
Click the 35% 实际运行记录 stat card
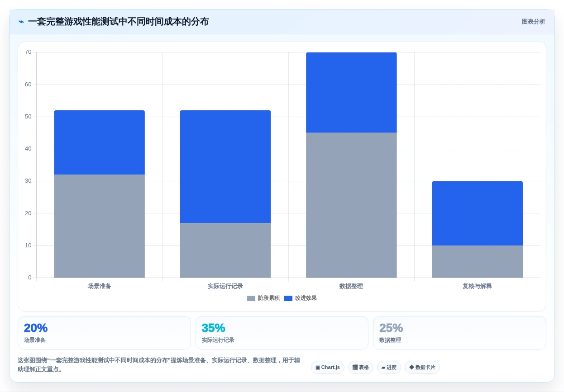point(282,333)
